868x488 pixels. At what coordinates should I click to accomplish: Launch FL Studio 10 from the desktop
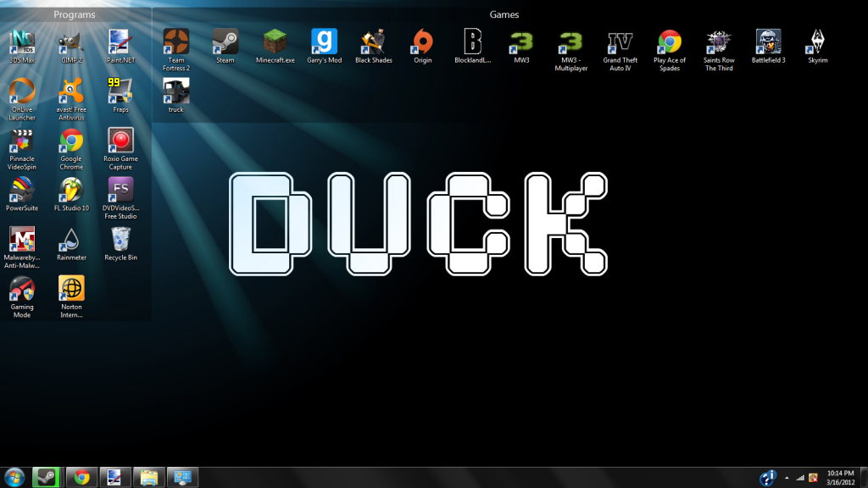[71, 190]
